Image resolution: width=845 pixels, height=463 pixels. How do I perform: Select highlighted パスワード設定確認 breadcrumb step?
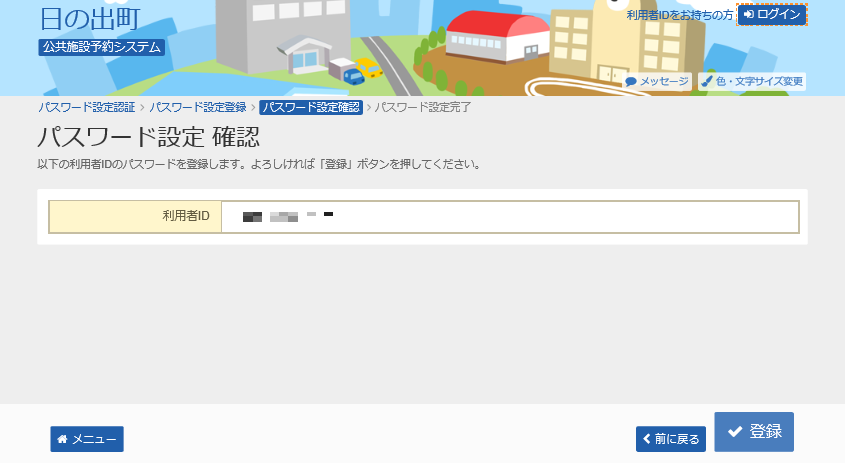311,107
